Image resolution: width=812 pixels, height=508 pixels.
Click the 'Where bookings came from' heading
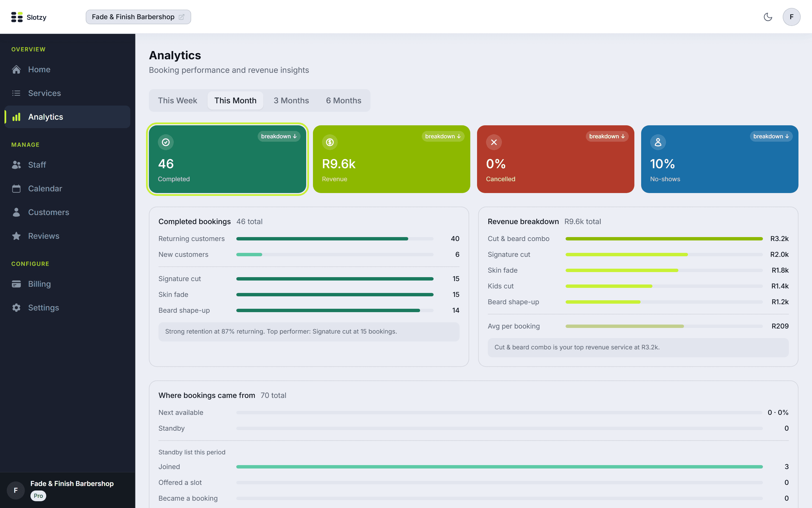[x=207, y=395]
